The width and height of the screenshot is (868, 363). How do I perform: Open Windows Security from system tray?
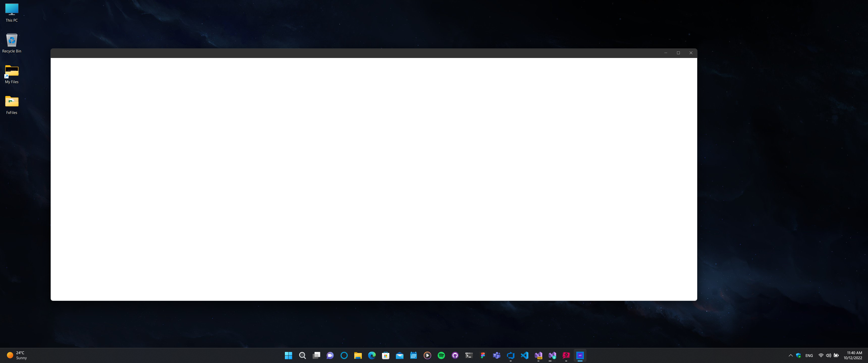pyautogui.click(x=798, y=355)
